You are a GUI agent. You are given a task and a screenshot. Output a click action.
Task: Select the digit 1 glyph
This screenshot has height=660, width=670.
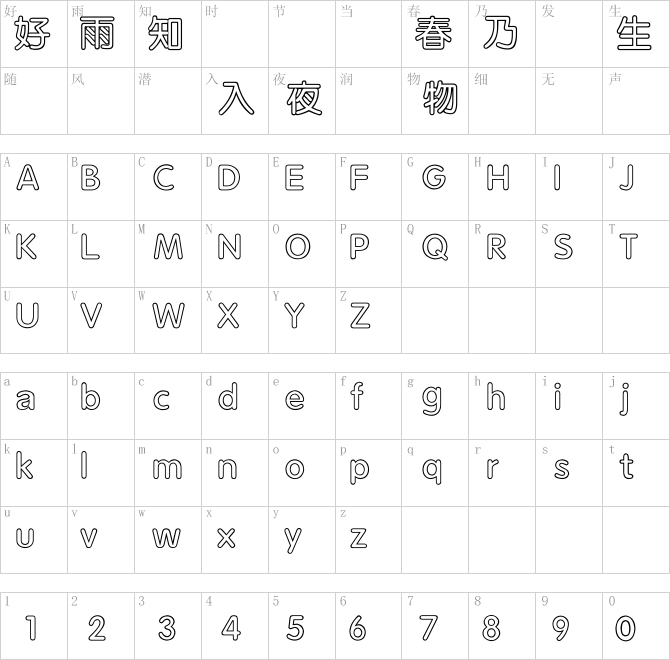[31, 628]
